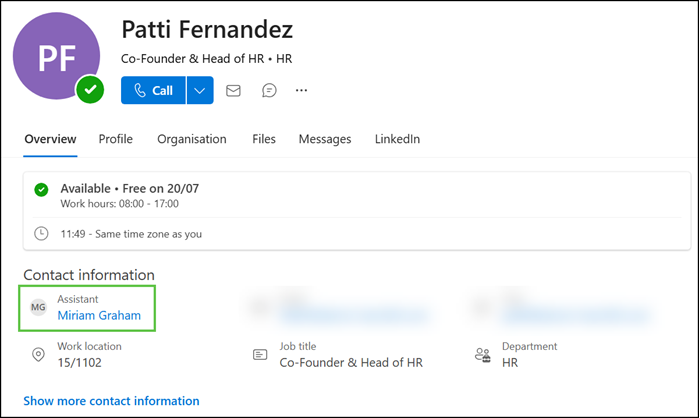Click 'Work hours: 08:00 - 17:00' text

pos(120,204)
